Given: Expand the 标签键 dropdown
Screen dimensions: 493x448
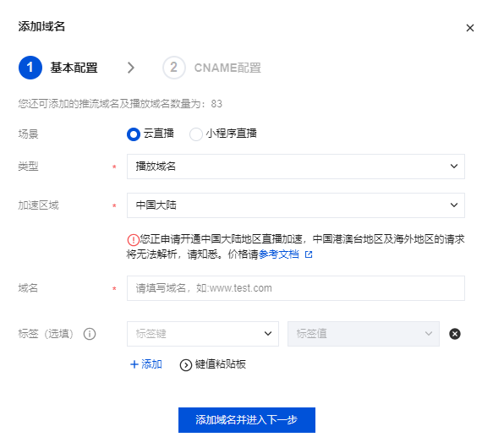Looking at the screenshot, I should (x=203, y=334).
